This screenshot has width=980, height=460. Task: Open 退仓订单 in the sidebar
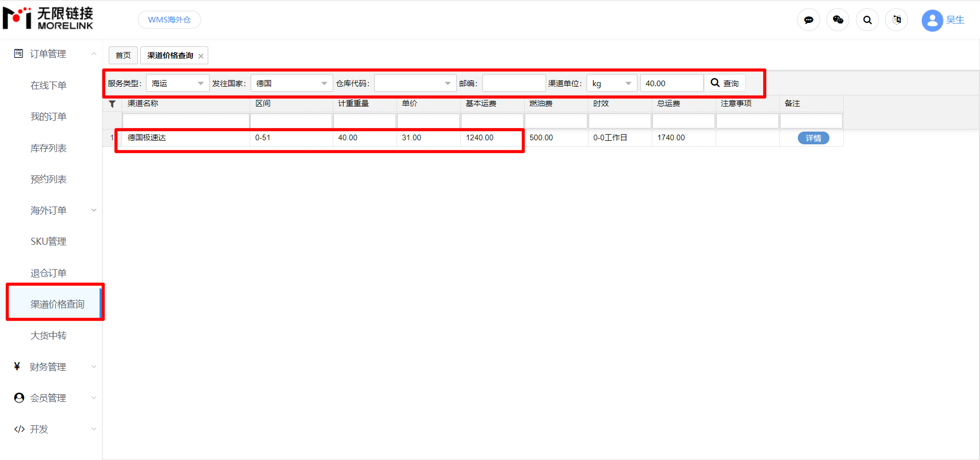48,273
